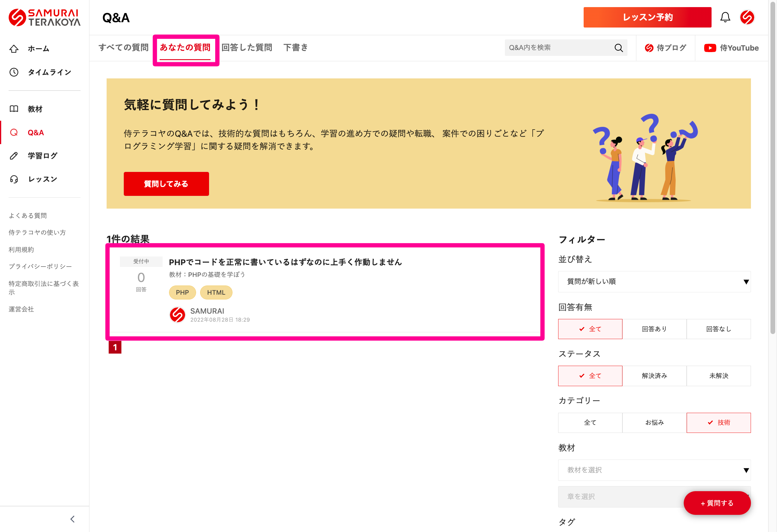The height and width of the screenshot is (532, 777).
Task: Collapse the sidebar with the chevron arrow
Action: (73, 519)
